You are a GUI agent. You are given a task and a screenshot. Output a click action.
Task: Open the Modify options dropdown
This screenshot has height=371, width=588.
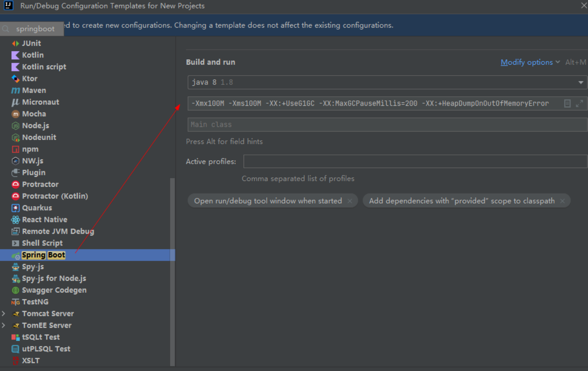tap(530, 62)
